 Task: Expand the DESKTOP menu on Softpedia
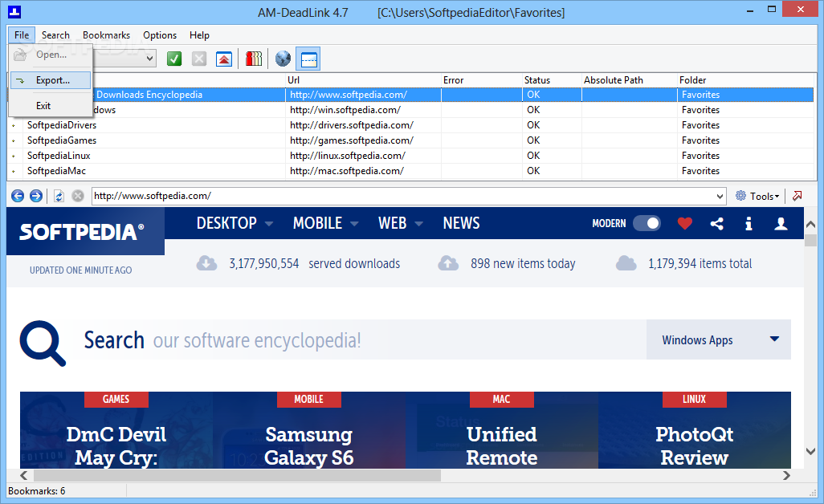pos(235,223)
